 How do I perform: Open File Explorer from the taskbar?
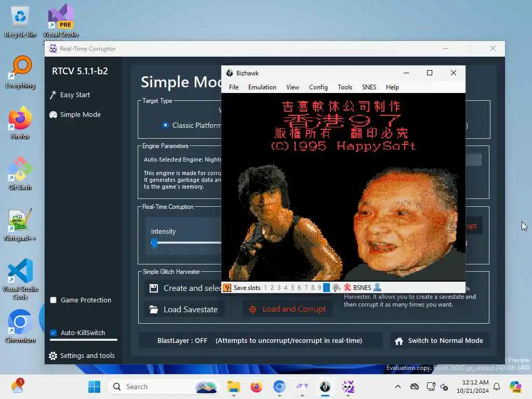[x=234, y=387]
